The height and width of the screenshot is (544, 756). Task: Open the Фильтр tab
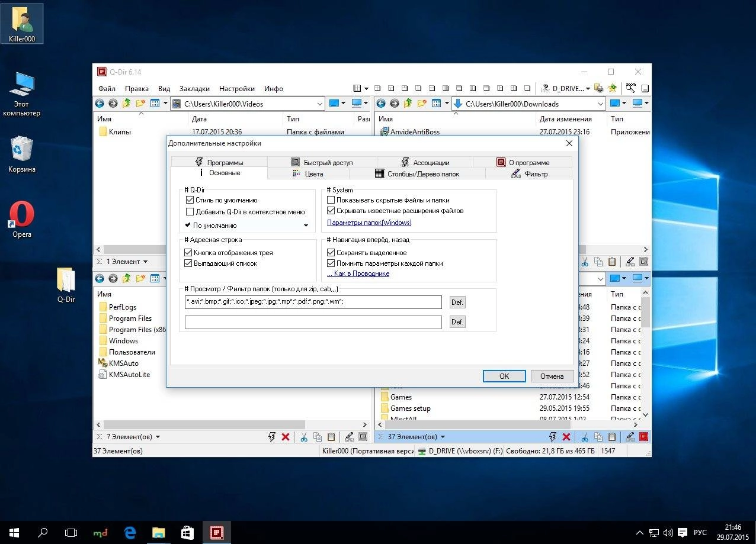529,174
